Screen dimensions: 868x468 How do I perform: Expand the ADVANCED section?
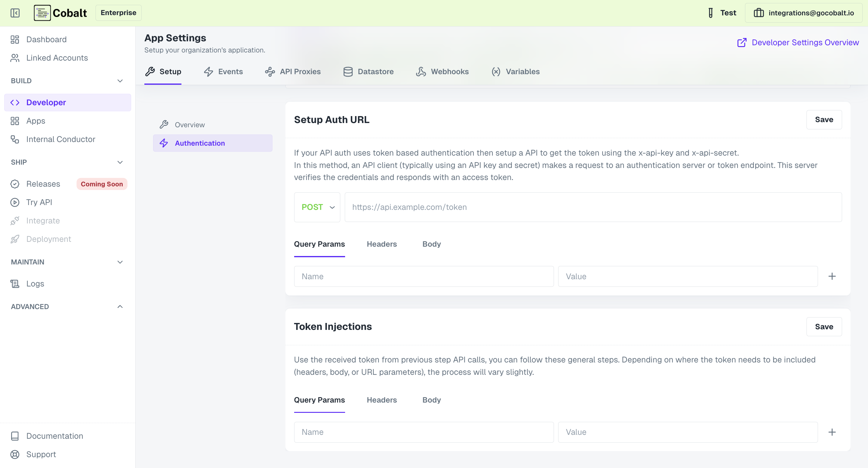pos(120,306)
